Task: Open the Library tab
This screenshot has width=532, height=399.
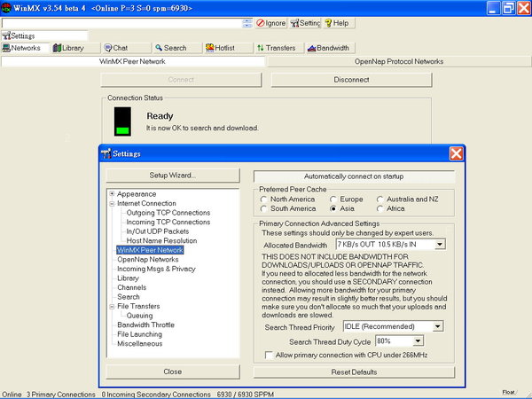Action: 76,48
